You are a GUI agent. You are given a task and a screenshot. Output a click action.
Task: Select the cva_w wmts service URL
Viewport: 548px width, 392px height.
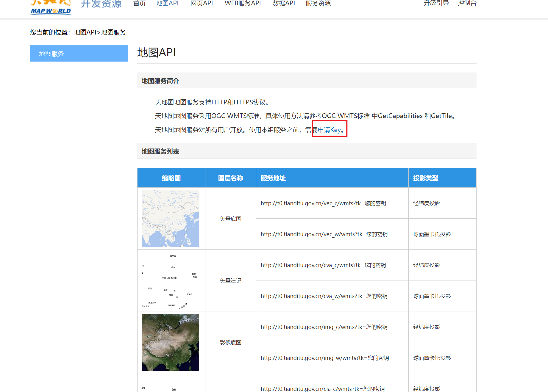pyautogui.click(x=324, y=296)
